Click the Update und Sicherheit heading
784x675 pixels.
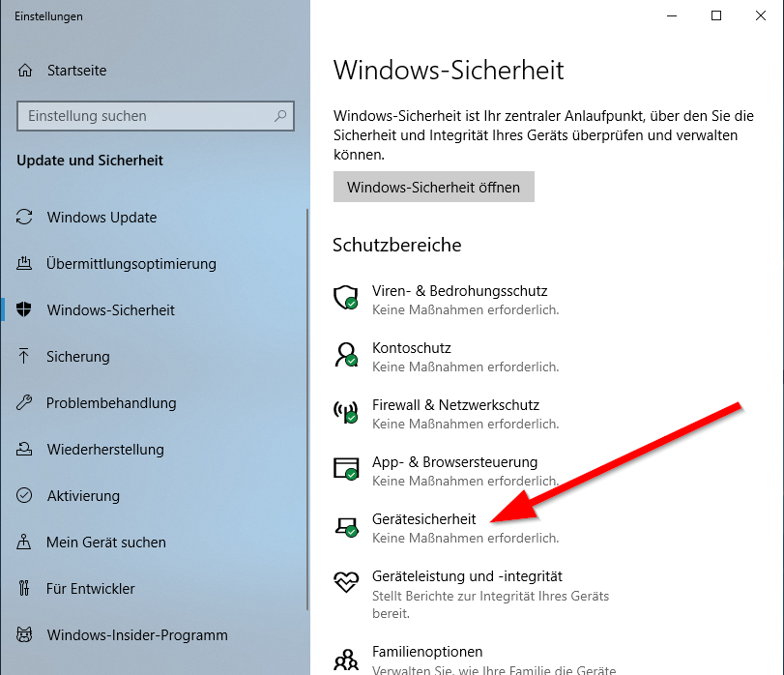pos(90,161)
